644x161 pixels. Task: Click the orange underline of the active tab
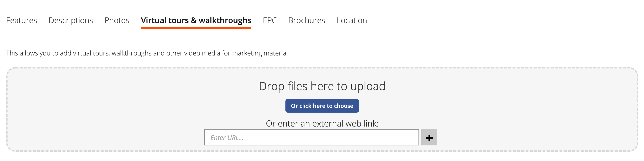pyautogui.click(x=196, y=28)
